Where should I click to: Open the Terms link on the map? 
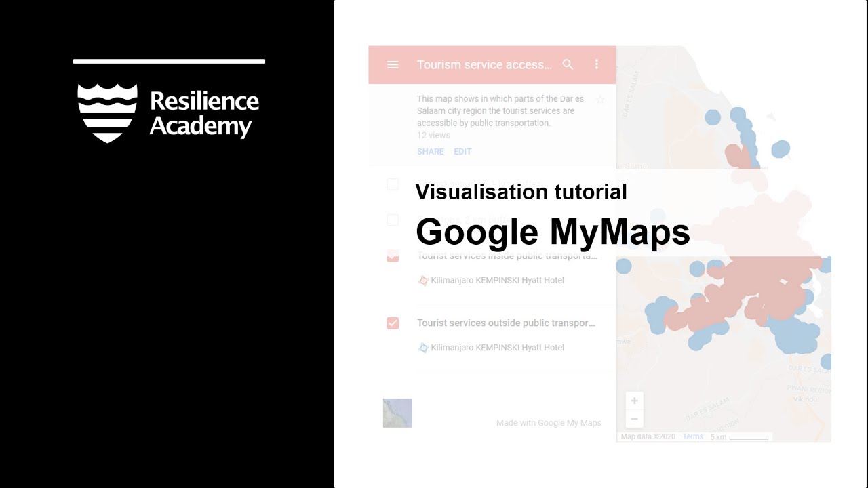point(693,437)
